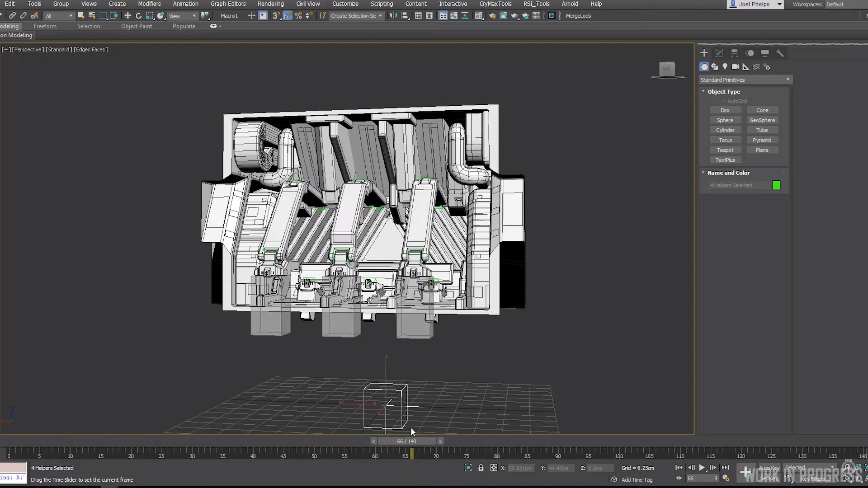The height and width of the screenshot is (488, 868).
Task: Switch to the Freeform ribbon tab
Action: (45, 26)
